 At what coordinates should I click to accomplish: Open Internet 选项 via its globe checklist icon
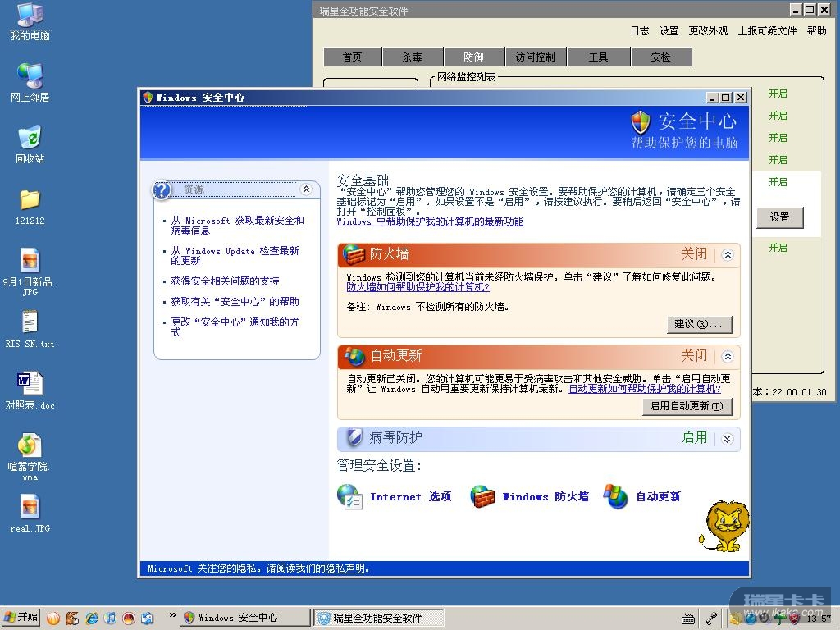point(349,496)
